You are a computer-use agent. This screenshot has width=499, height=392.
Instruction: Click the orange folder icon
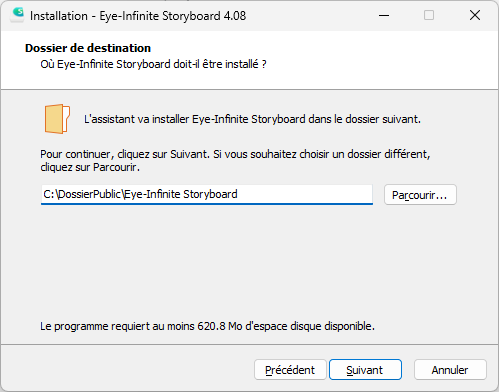57,119
